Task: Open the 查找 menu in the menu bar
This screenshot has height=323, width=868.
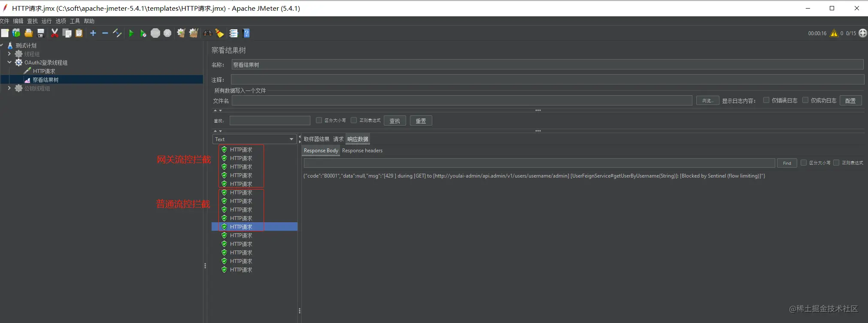Action: [32, 21]
